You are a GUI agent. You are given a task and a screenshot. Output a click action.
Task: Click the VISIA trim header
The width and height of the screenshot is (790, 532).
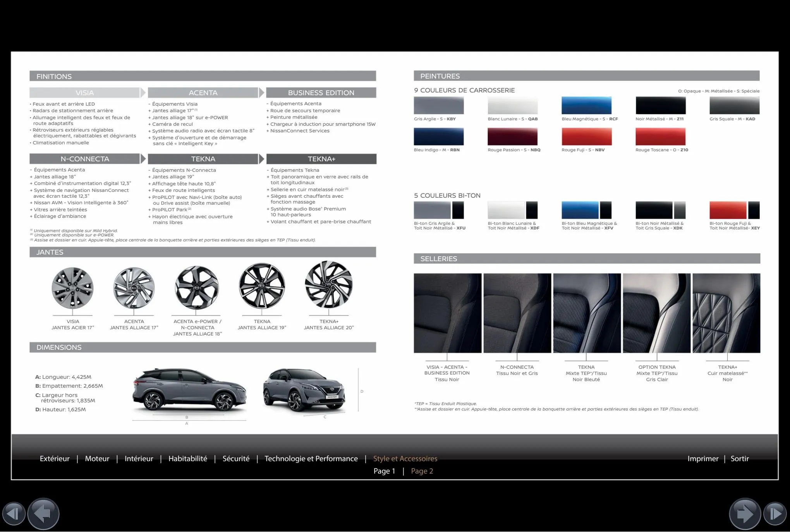point(84,92)
